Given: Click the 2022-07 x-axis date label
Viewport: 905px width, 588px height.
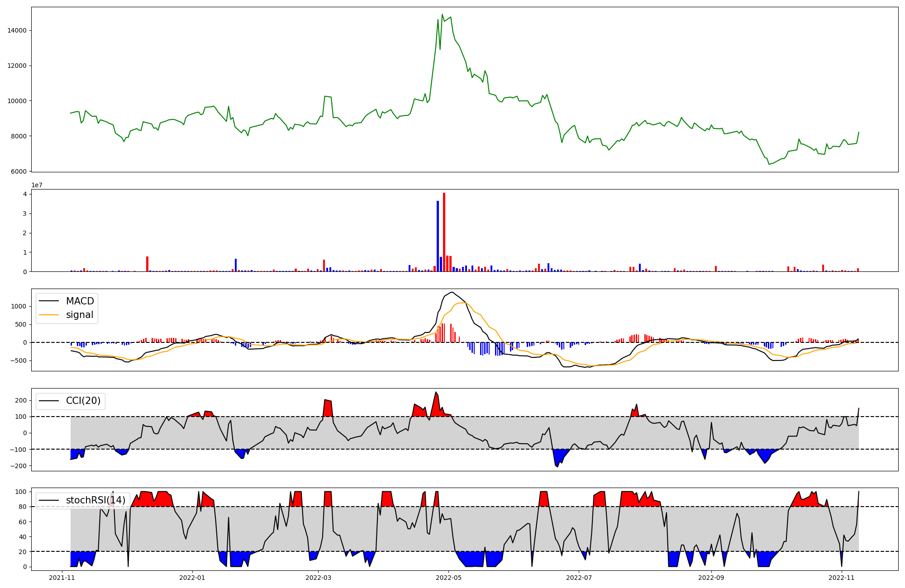Looking at the screenshot, I should [x=579, y=578].
